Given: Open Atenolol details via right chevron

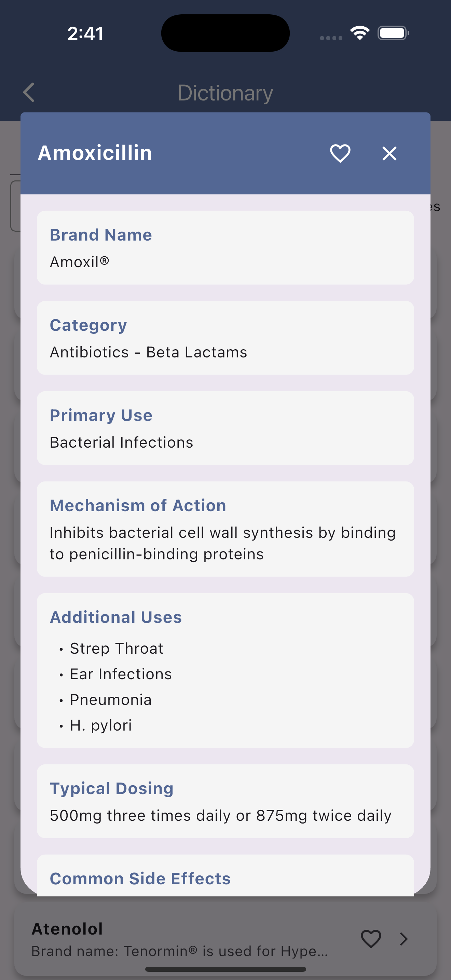Looking at the screenshot, I should (x=404, y=939).
